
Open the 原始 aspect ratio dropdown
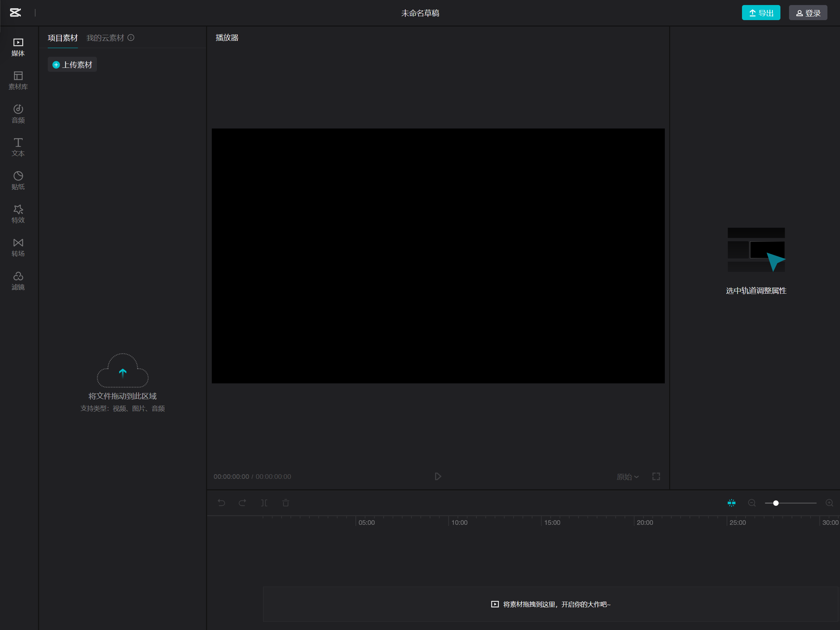point(628,477)
